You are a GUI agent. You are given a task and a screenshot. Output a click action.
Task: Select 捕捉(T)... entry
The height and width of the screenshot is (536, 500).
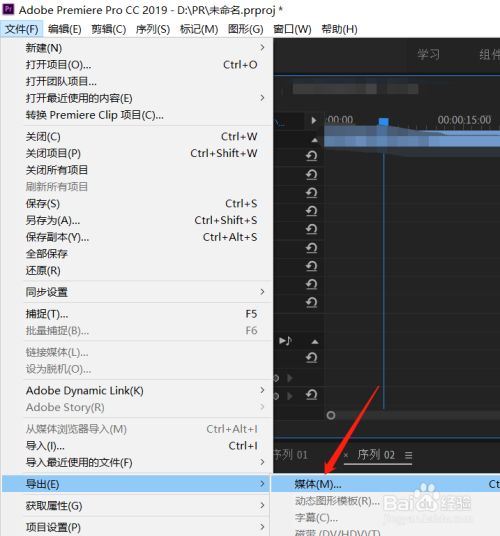tap(137, 314)
